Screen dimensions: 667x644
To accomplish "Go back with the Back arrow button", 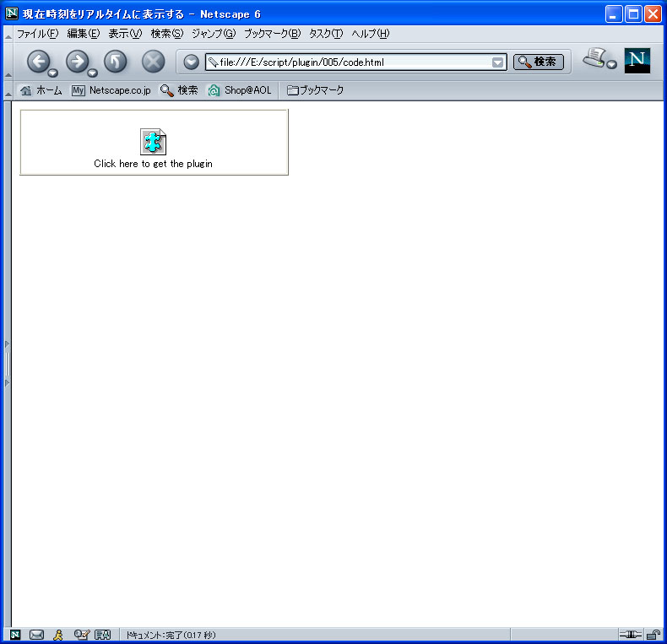I will pos(38,62).
